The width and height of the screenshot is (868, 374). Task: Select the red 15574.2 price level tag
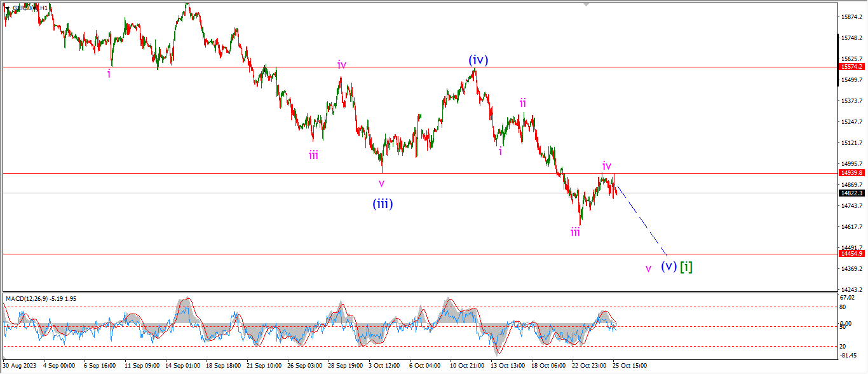(x=851, y=67)
